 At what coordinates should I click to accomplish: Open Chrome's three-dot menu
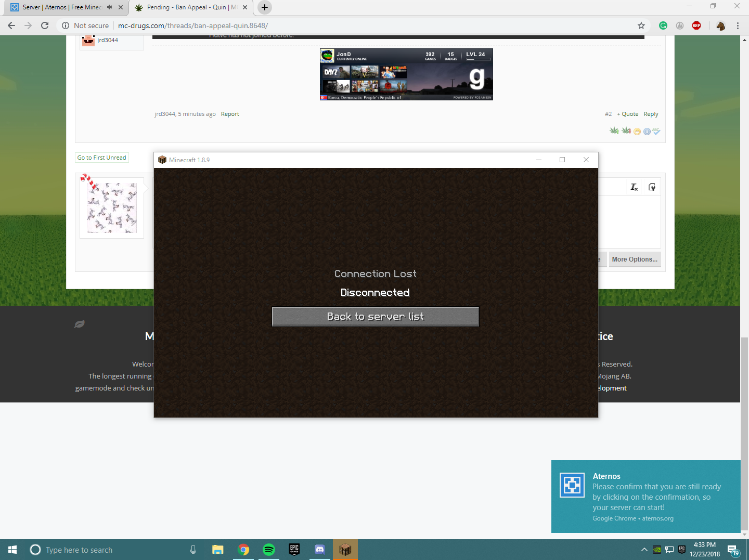click(x=738, y=25)
